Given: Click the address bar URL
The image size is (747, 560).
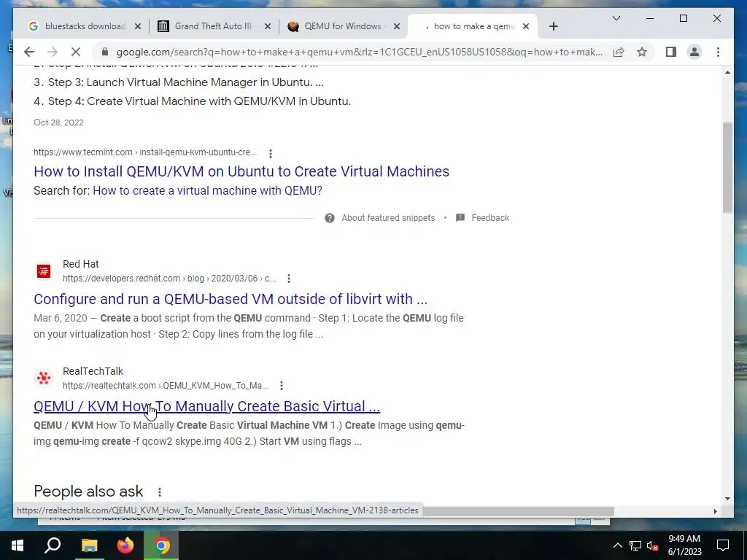Looking at the screenshot, I should (359, 52).
